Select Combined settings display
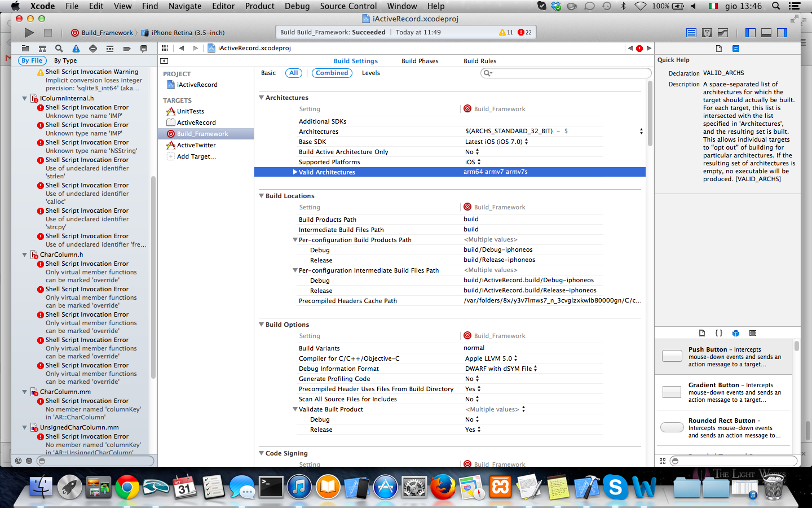 332,73
